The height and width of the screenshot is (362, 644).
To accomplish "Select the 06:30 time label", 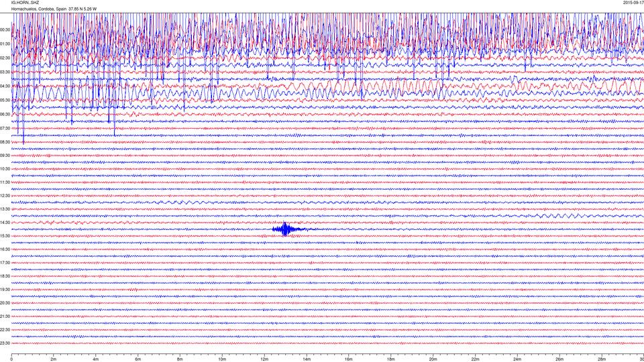I will tap(5, 115).
